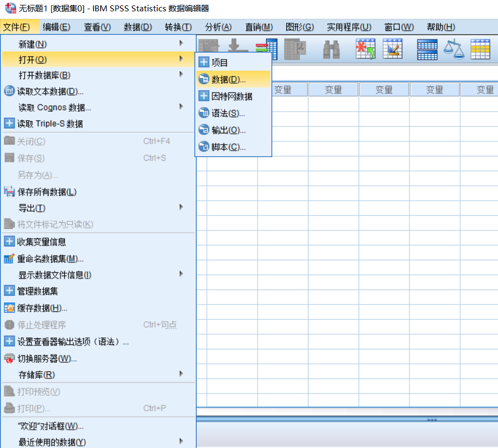Expand the 读取 Cognos 数据 submenu arrow

click(181, 106)
